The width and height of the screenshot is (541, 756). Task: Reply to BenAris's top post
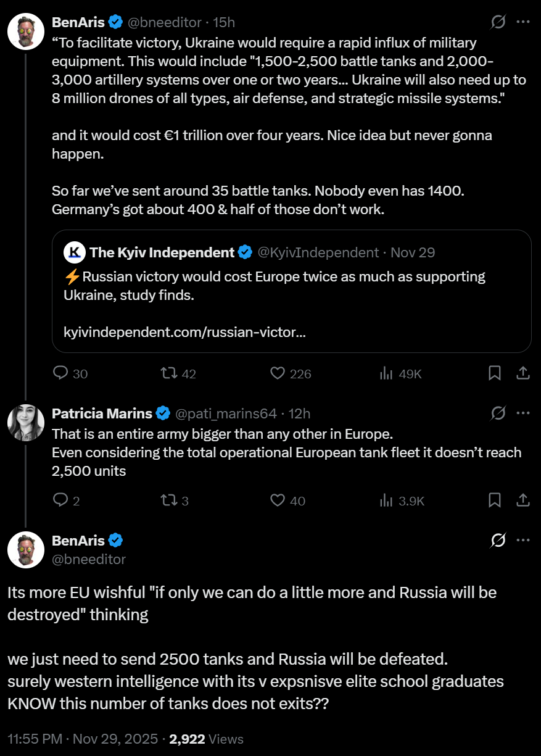click(60, 373)
